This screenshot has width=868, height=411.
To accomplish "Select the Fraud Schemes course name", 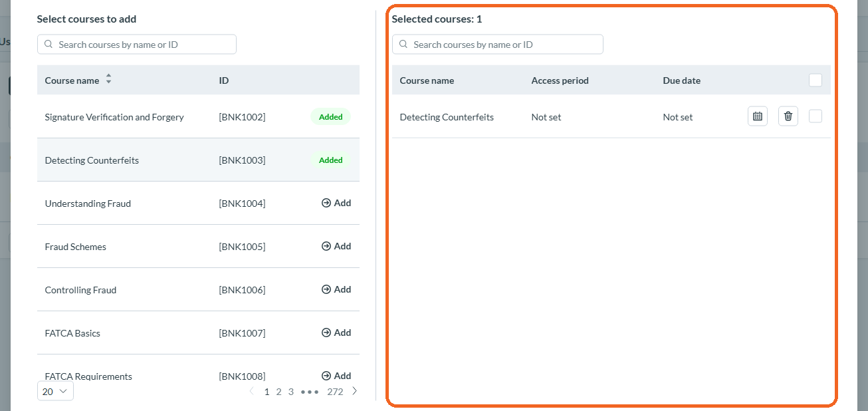I will click(75, 247).
